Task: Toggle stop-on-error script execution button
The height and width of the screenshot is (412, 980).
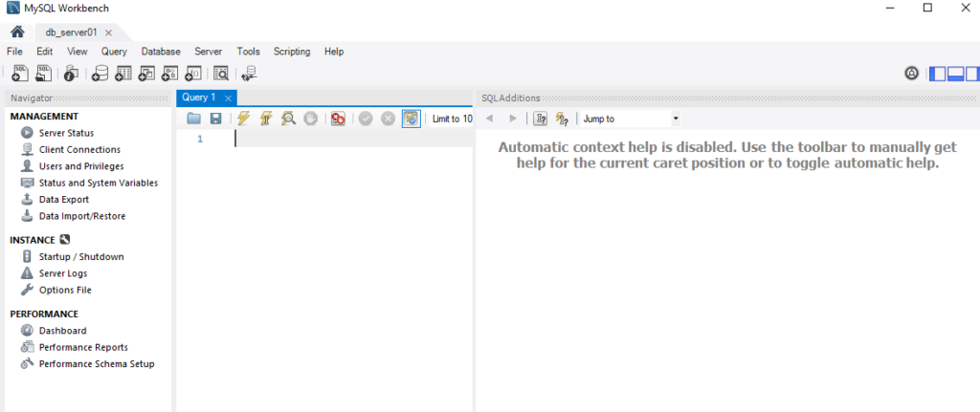Action: 339,119
